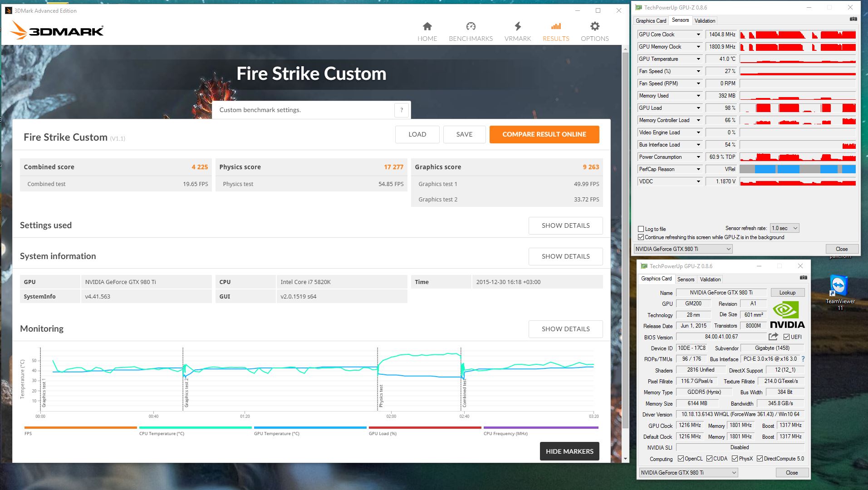868x490 pixels.
Task: Click the Lookup button in GPU-Z
Action: pos(787,293)
